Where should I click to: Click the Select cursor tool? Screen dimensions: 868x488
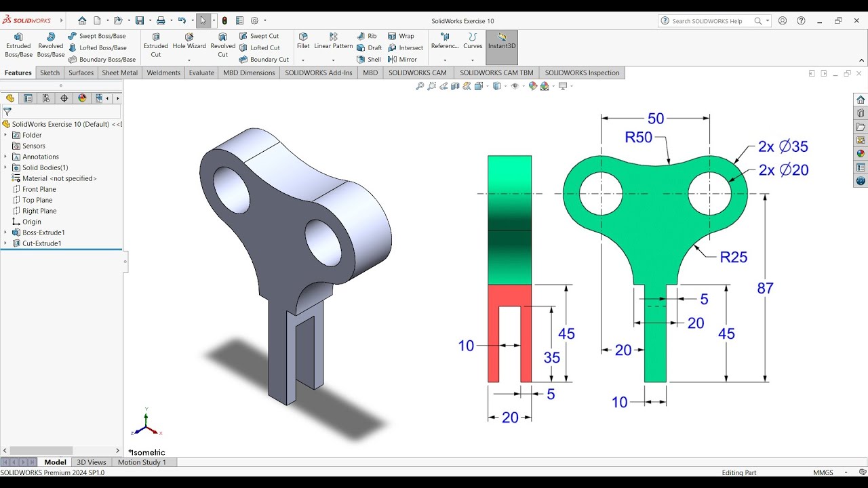coord(203,20)
